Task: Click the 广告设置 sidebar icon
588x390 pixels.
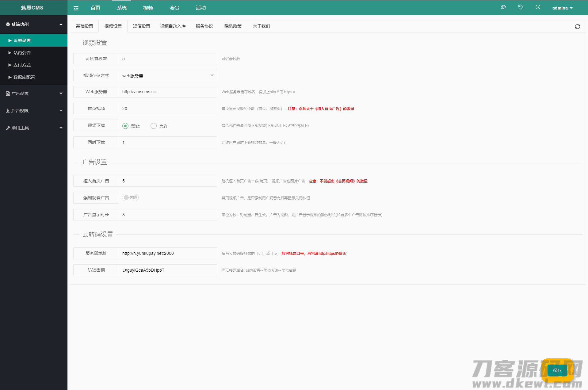Action: (x=8, y=94)
